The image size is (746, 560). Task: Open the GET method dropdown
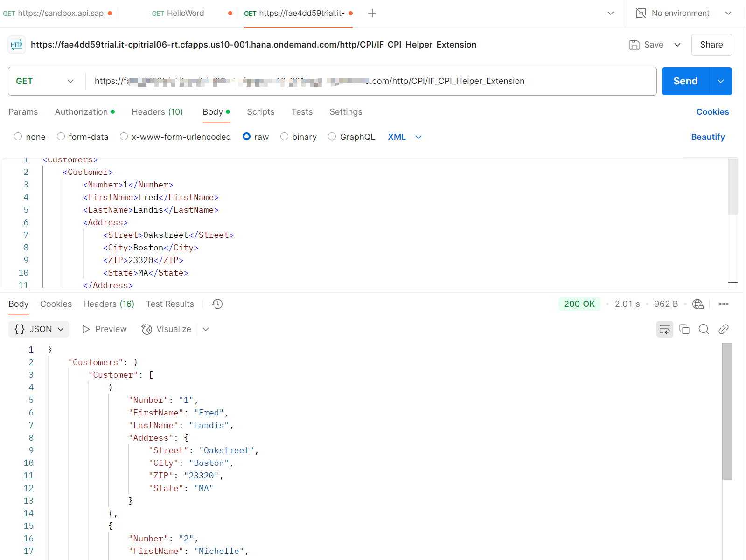[45, 81]
